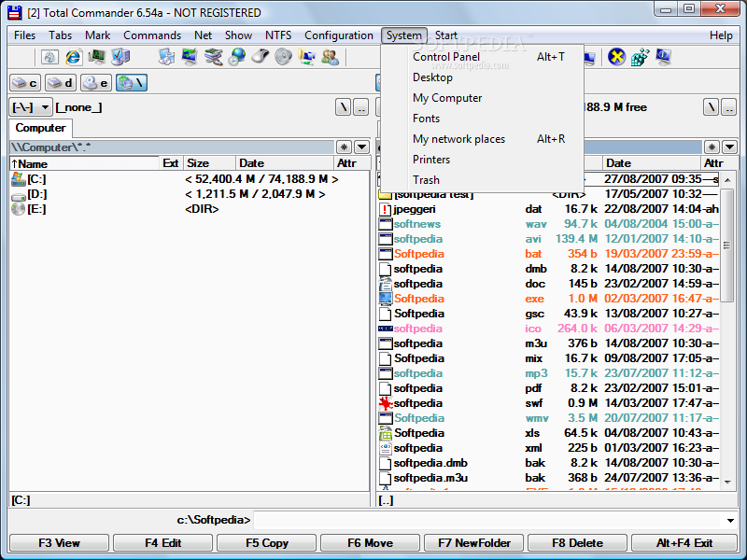Click the Internet Explorer toolbar icon

[x=73, y=57]
